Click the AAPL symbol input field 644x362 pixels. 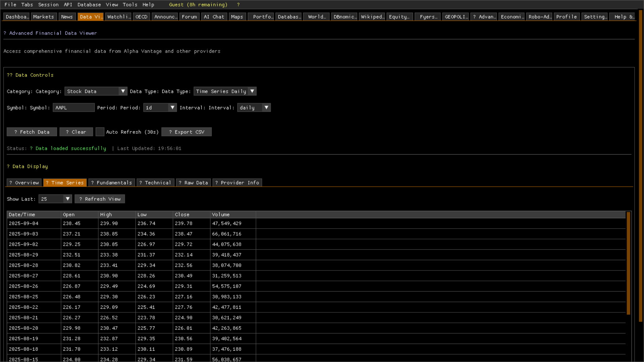73,108
